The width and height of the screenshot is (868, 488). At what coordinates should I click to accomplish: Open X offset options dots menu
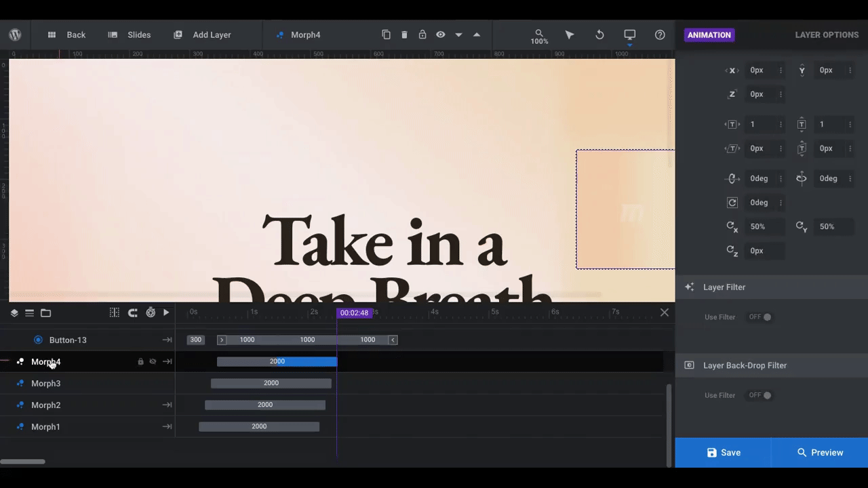pos(781,70)
